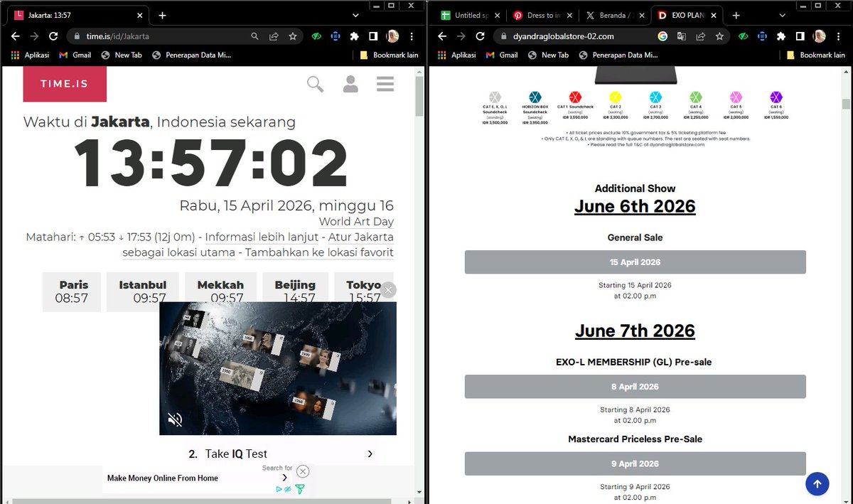
Task: Select the Beijing 14:57 city tile
Action: [295, 291]
